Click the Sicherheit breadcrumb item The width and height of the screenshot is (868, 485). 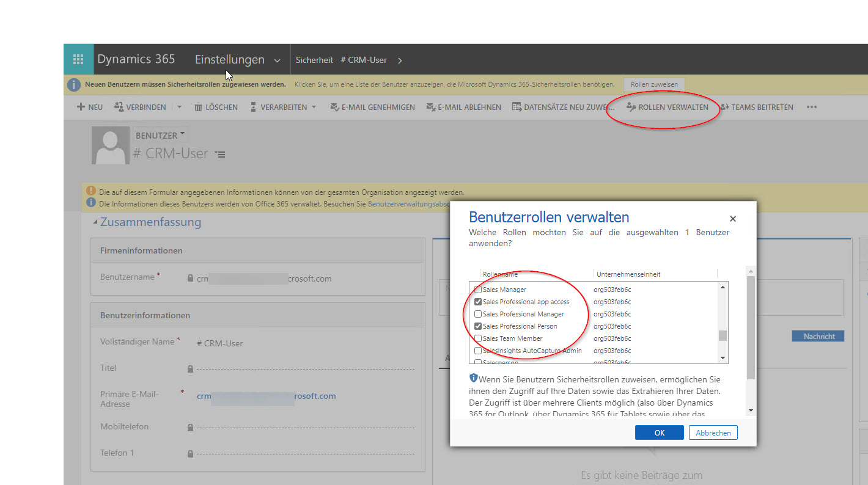click(314, 60)
